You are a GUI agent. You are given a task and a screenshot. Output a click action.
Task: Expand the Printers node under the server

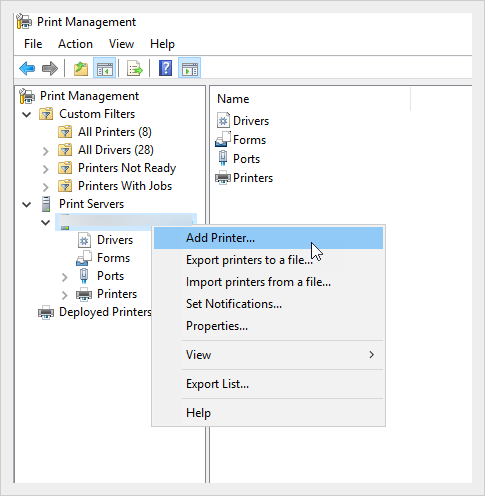point(65,295)
